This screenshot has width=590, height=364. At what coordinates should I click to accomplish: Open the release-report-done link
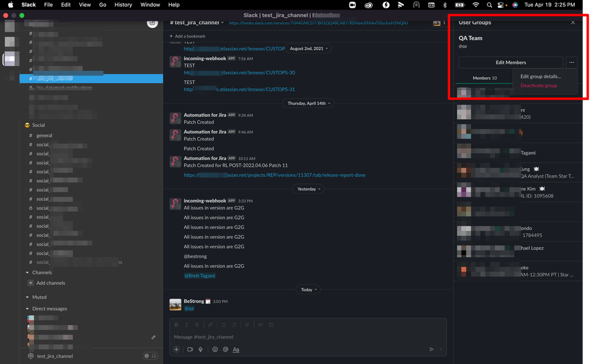point(275,175)
